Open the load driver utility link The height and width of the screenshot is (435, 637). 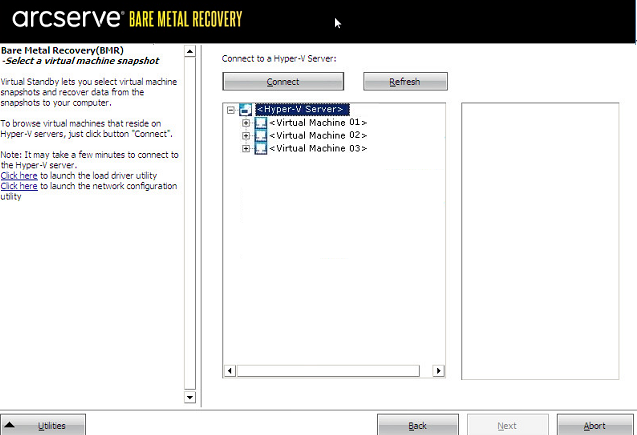click(x=19, y=175)
